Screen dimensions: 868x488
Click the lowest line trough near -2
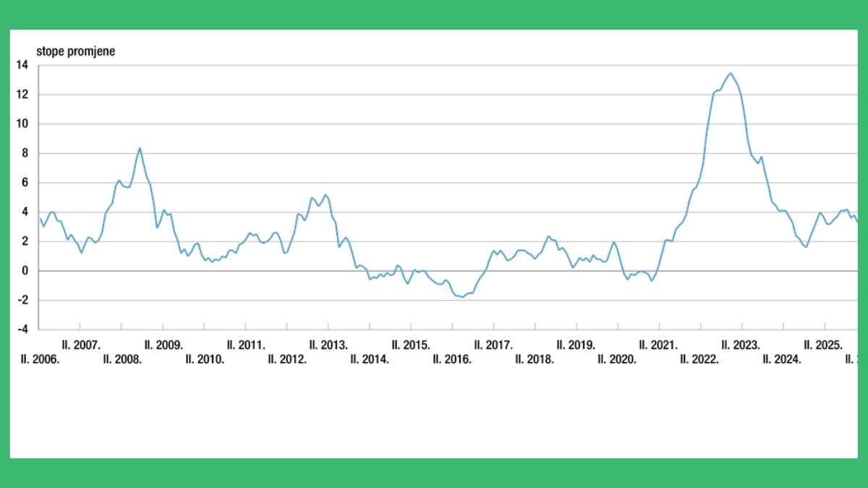click(x=462, y=297)
